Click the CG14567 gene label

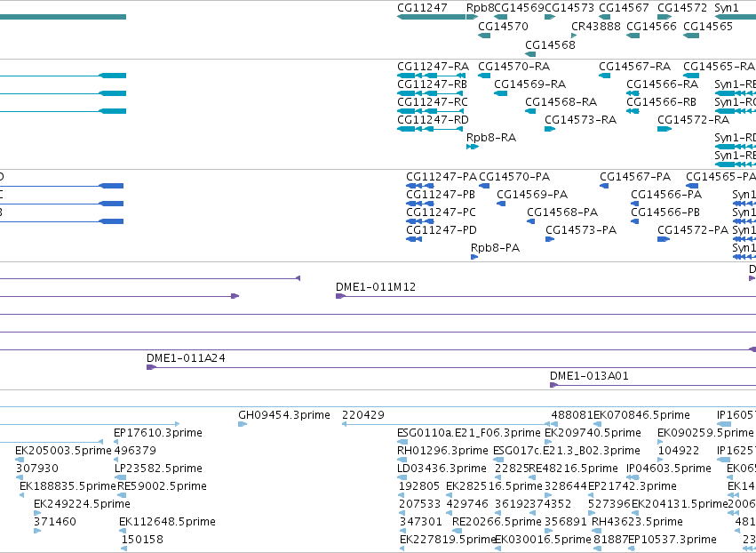click(624, 8)
